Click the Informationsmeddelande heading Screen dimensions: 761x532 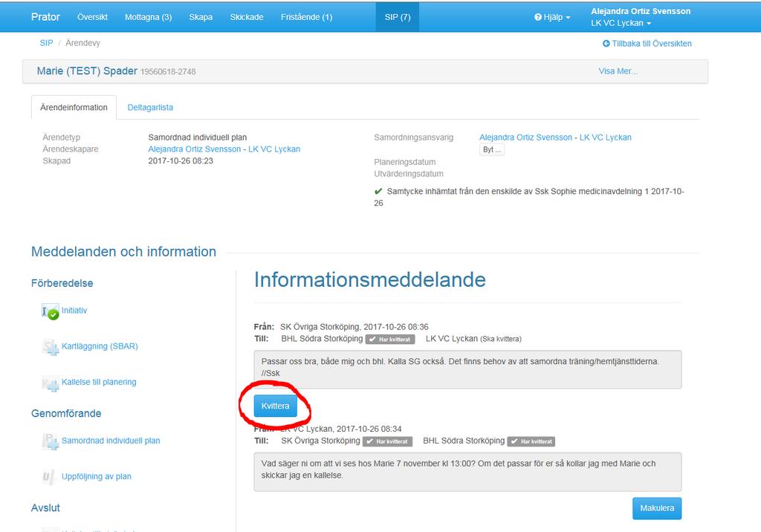click(x=370, y=280)
